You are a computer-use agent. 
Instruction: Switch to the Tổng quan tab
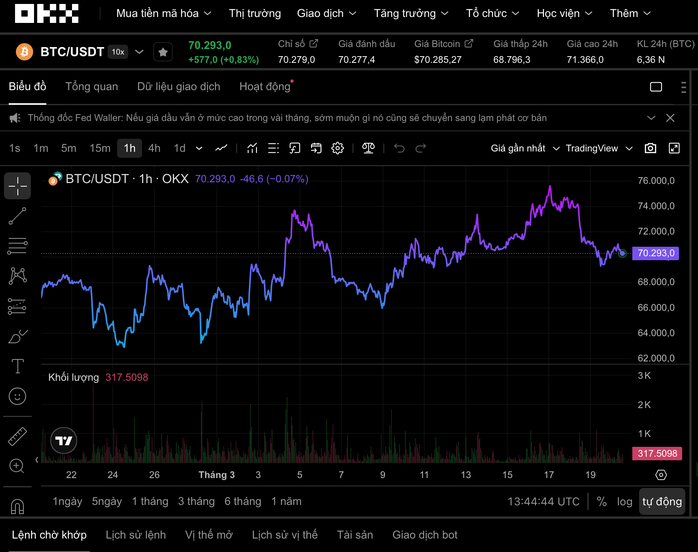[x=91, y=87]
